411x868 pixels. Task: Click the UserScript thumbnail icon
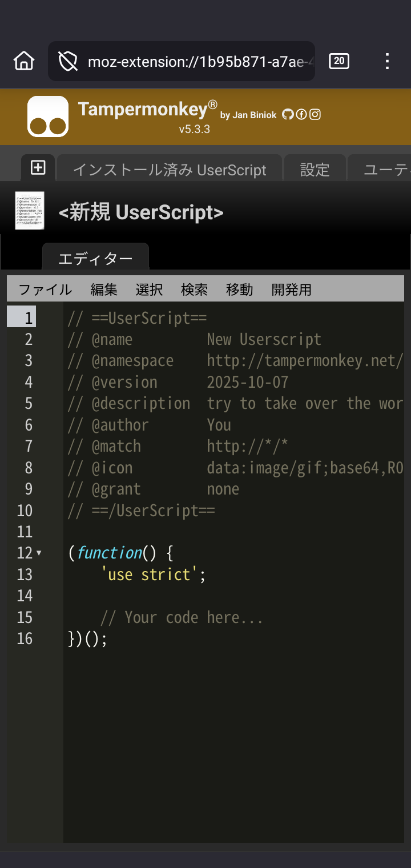(30, 211)
